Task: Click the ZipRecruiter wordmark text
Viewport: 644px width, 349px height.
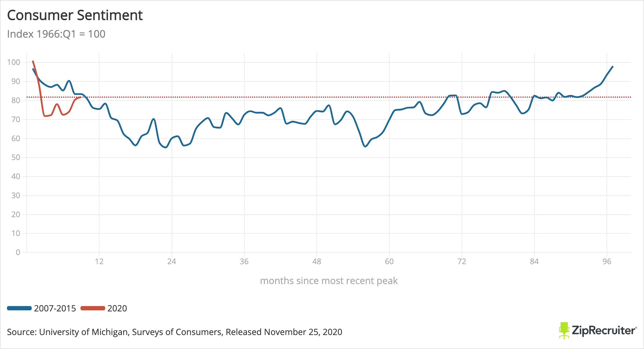Action: [x=604, y=330]
